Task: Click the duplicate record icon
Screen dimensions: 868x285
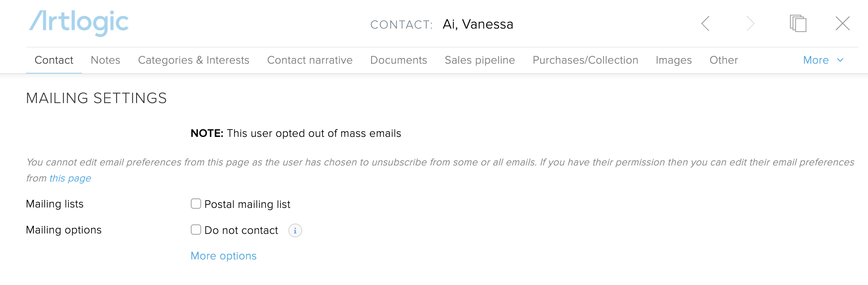Action: 798,23
